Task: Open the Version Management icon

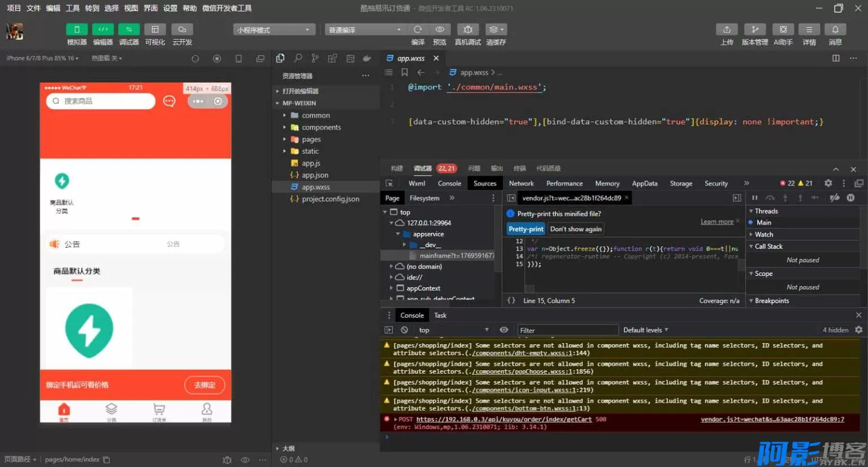Action: coord(754,29)
